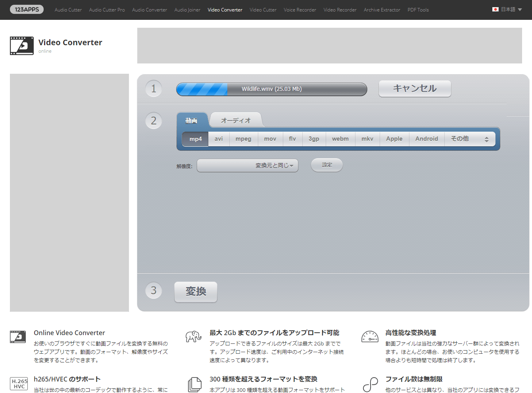Select the webm output format
The image size is (532, 393).
click(x=340, y=139)
